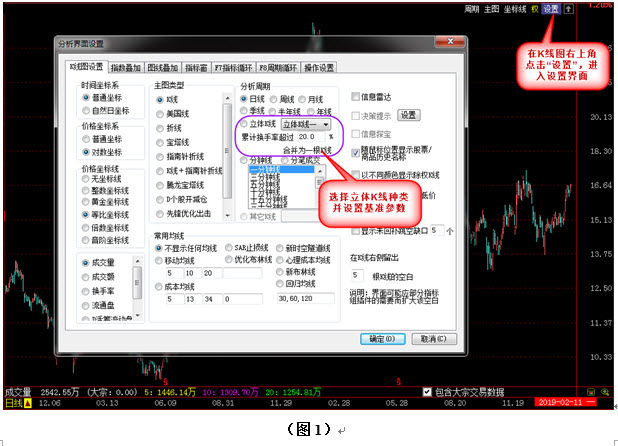Screen dimensions: 618x446
Task: Click down arrow of 成交量 list scrollbar
Action: (x=137, y=316)
